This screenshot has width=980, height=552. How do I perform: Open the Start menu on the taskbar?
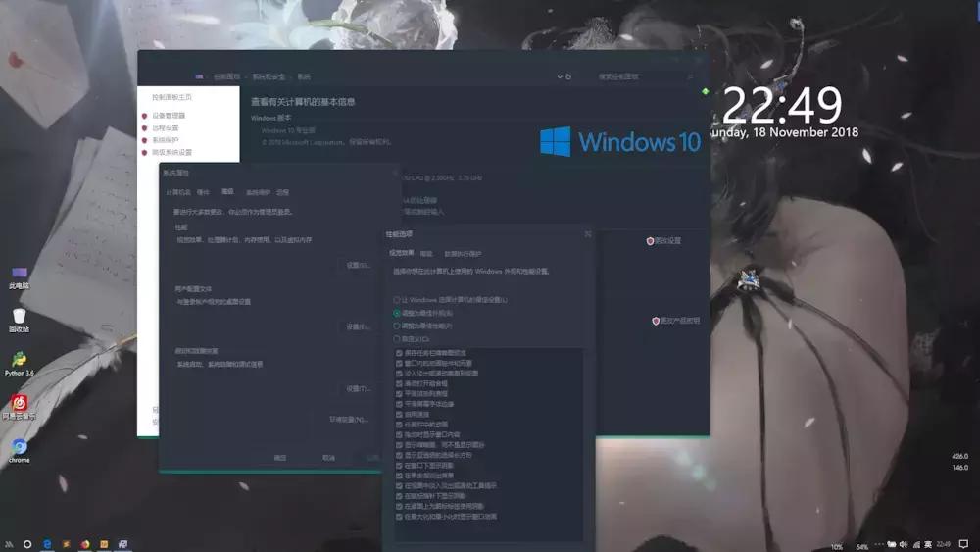[9, 544]
